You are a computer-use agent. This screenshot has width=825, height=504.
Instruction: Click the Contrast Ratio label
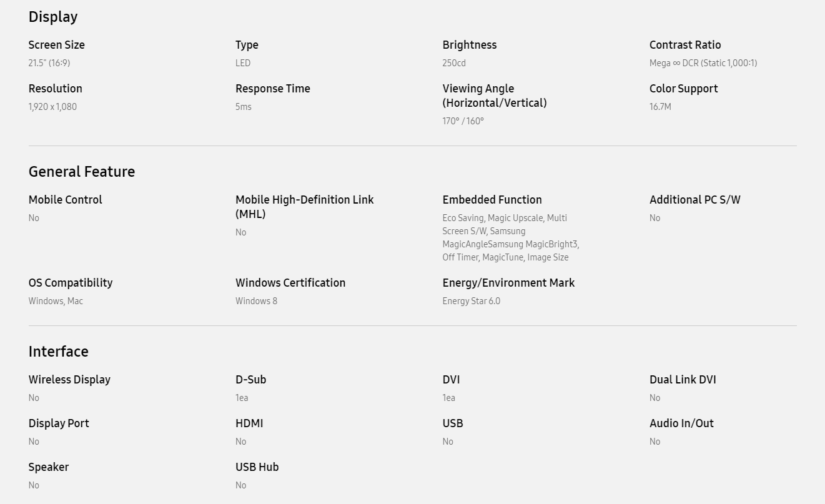pyautogui.click(x=684, y=45)
